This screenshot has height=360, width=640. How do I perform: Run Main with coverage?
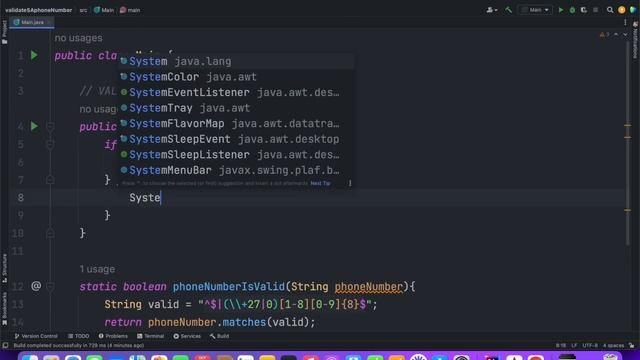tap(584, 10)
